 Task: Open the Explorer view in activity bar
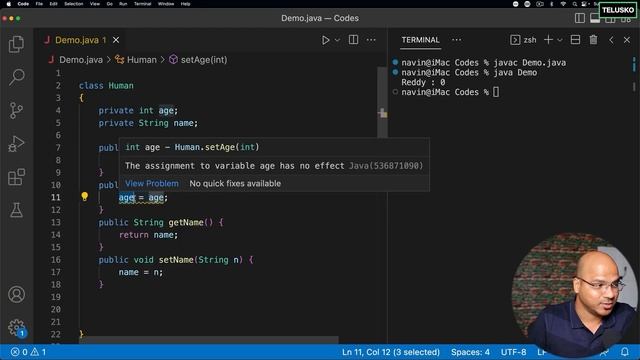click(x=16, y=44)
